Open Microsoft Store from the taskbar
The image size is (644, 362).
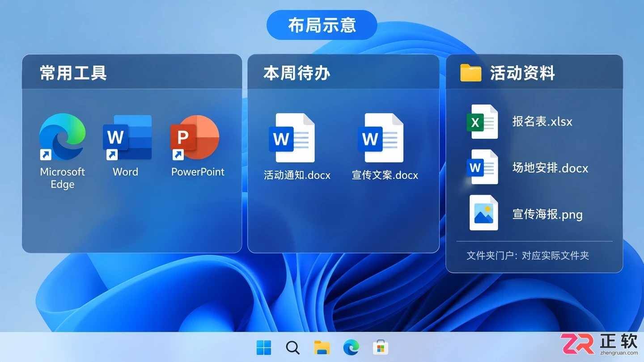tap(380, 347)
